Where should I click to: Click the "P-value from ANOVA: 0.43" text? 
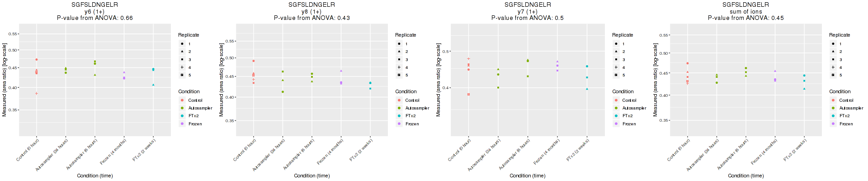[311, 18]
